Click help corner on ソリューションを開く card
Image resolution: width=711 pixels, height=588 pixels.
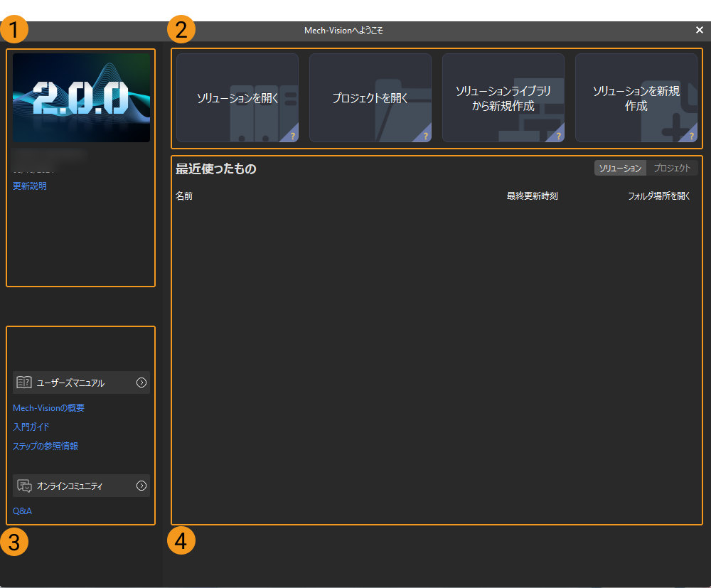(292, 136)
